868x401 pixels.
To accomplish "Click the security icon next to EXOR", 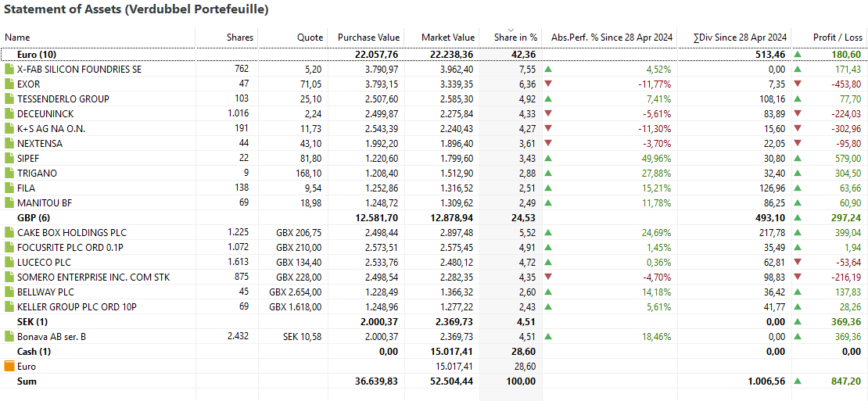I will click(9, 84).
